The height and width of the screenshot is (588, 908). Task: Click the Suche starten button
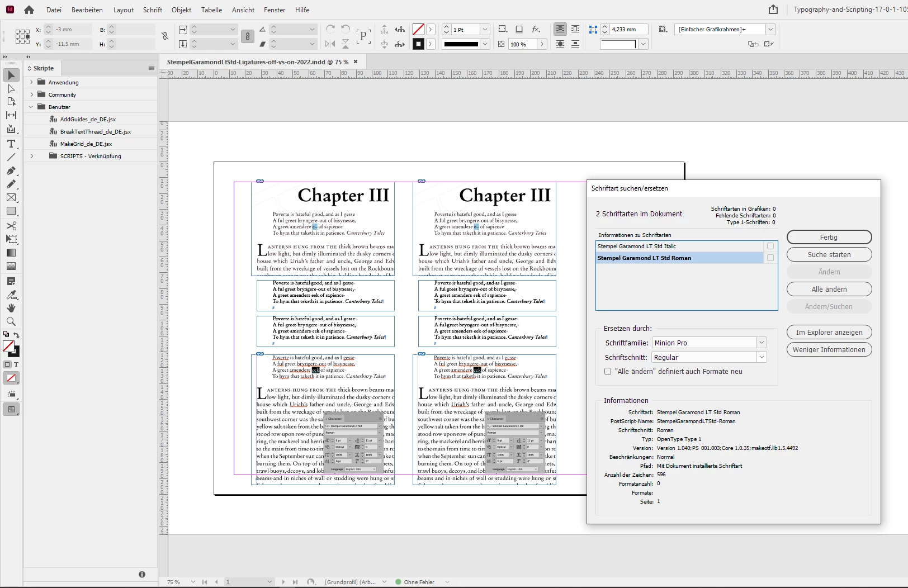point(829,254)
